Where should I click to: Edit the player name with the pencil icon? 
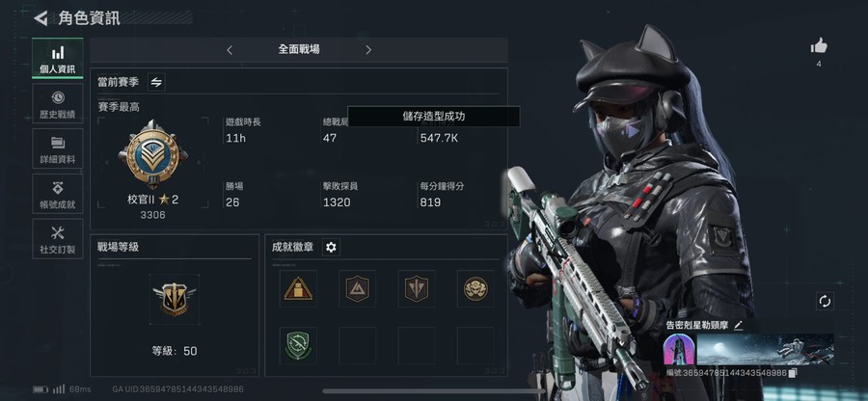pos(738,325)
